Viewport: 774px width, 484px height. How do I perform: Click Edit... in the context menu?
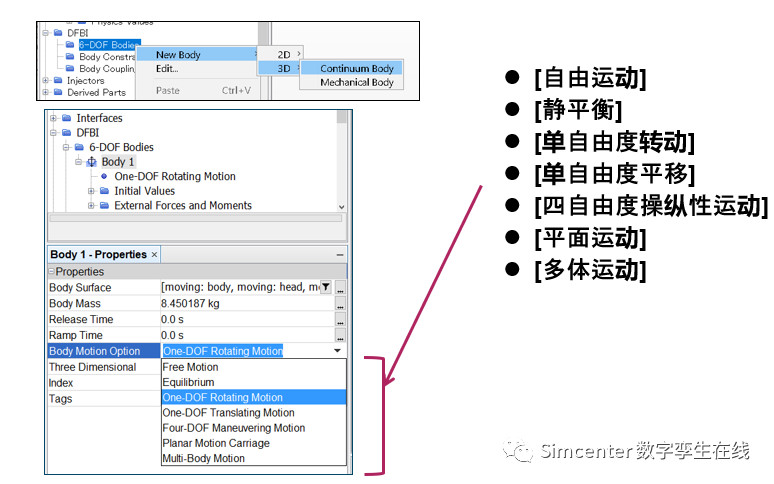pos(167,69)
